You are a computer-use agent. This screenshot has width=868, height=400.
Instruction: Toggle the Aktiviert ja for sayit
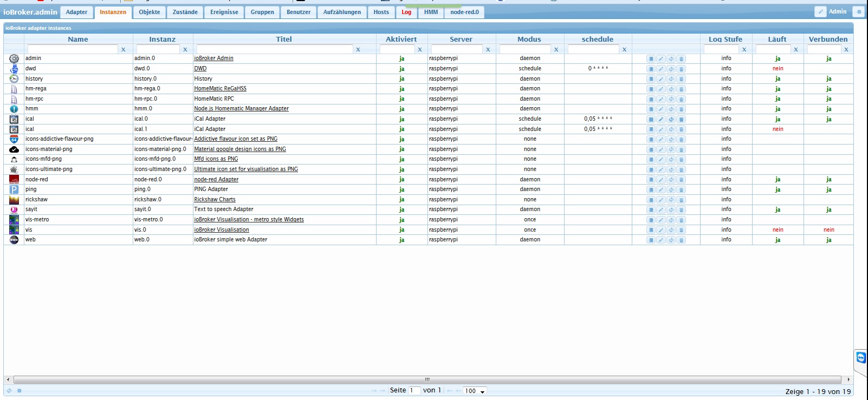(401, 209)
